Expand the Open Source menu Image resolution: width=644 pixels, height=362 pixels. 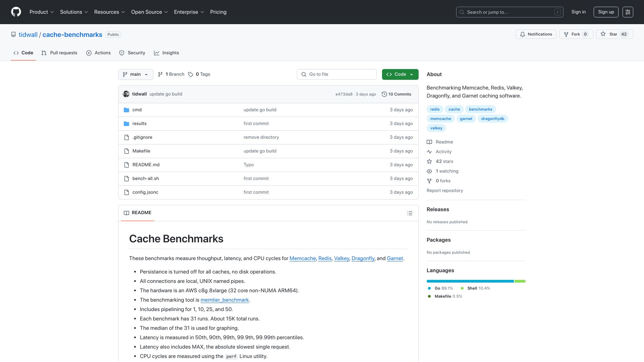149,12
